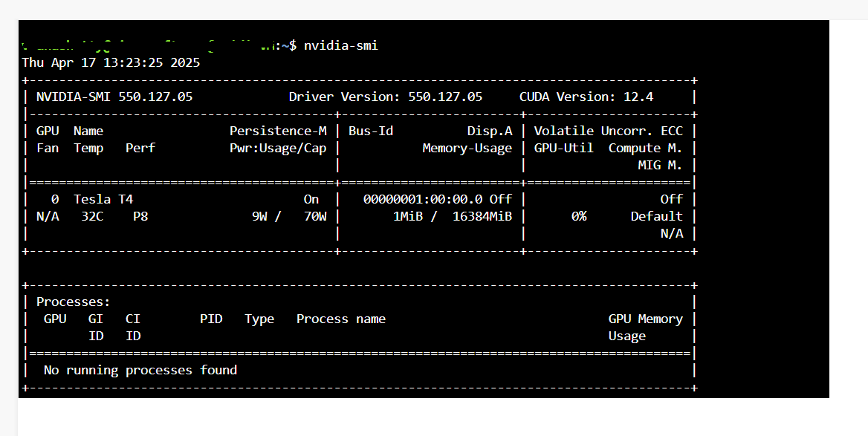Click the Default compute mode value
Viewport: 868px width, 436px height.
tap(656, 216)
